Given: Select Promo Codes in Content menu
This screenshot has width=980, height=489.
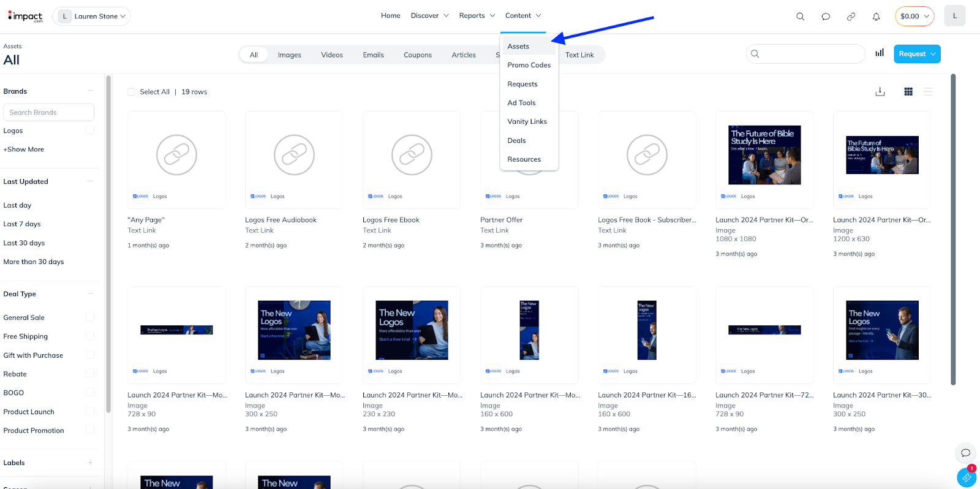Looking at the screenshot, I should click(529, 65).
